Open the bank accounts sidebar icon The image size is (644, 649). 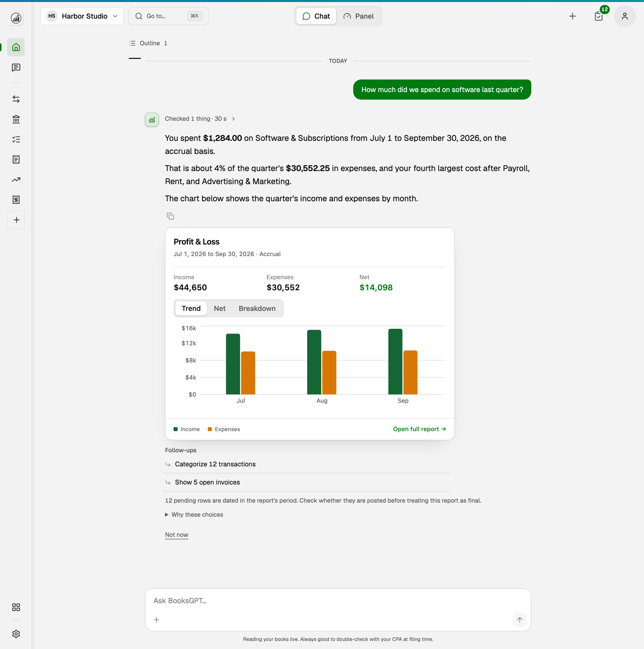(16, 119)
